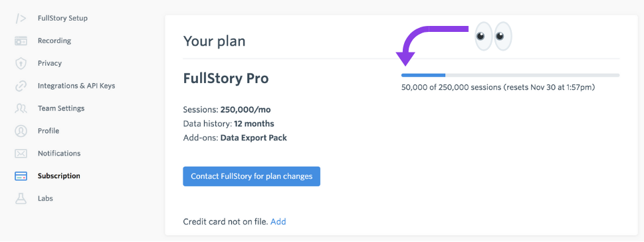Click the Recording camera icon
Viewport: 644px width, 242px height.
pyautogui.click(x=21, y=41)
